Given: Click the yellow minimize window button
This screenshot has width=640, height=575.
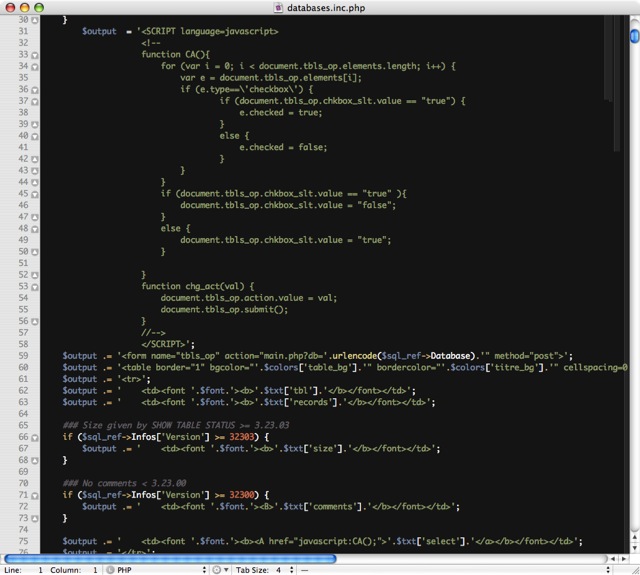Looking at the screenshot, I should 25,7.
